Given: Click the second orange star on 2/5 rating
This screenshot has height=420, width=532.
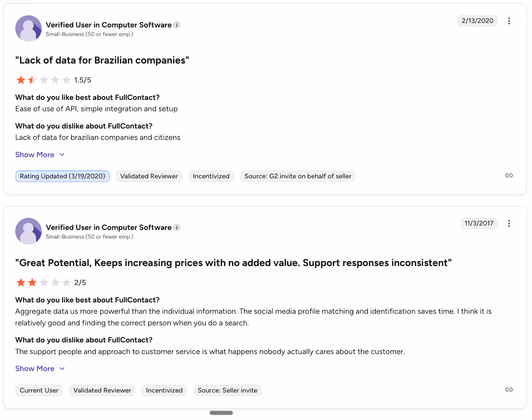Looking at the screenshot, I should (x=32, y=282).
